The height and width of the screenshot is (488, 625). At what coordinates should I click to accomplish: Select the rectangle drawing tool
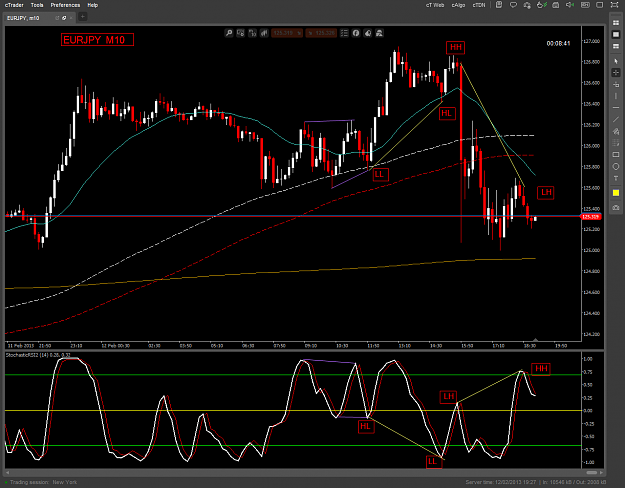pos(616,155)
